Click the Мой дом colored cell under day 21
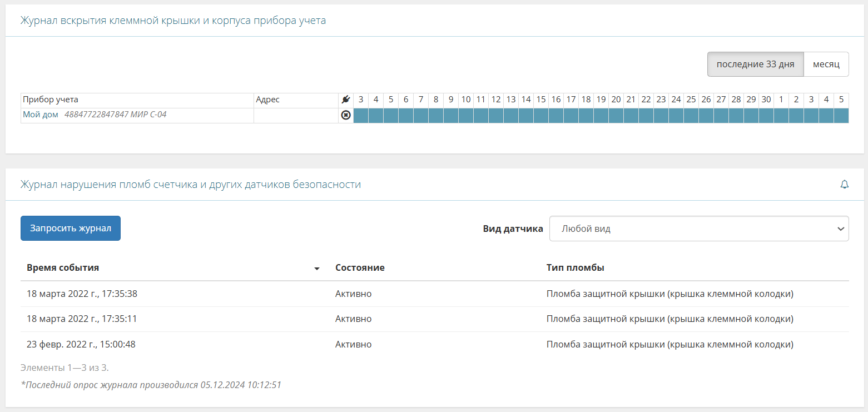The height and width of the screenshot is (412, 868). [x=631, y=115]
